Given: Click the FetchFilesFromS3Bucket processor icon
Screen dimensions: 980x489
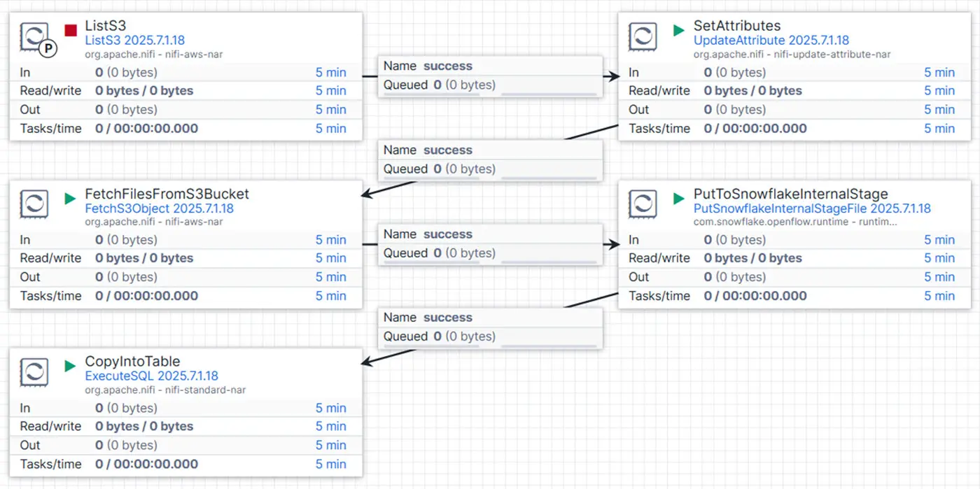Looking at the screenshot, I should [x=34, y=204].
